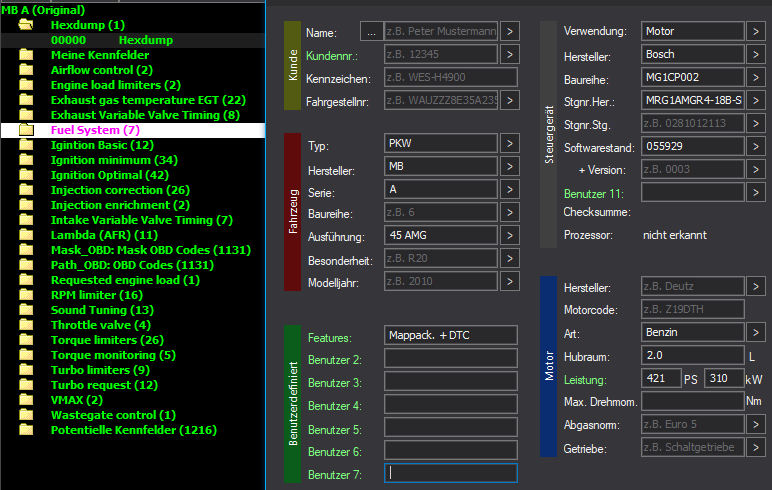Open the arrow next to Softwarestand 055929

click(756, 146)
